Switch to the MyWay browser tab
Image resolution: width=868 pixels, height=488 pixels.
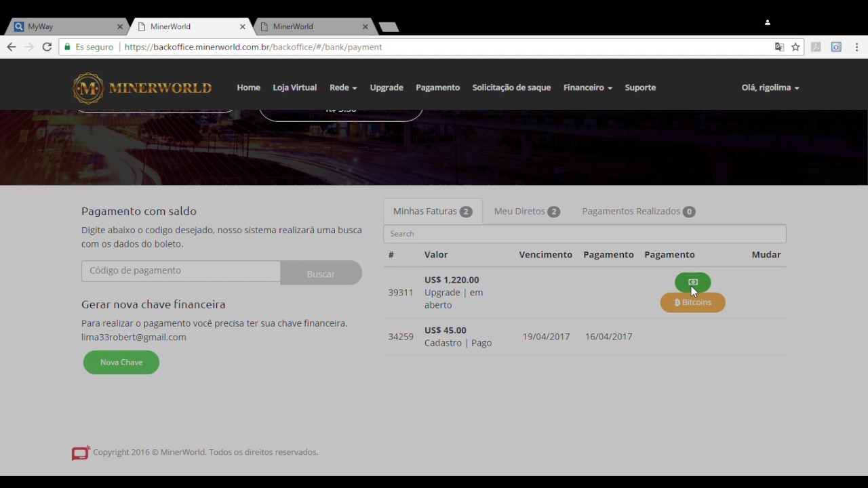[x=66, y=26]
